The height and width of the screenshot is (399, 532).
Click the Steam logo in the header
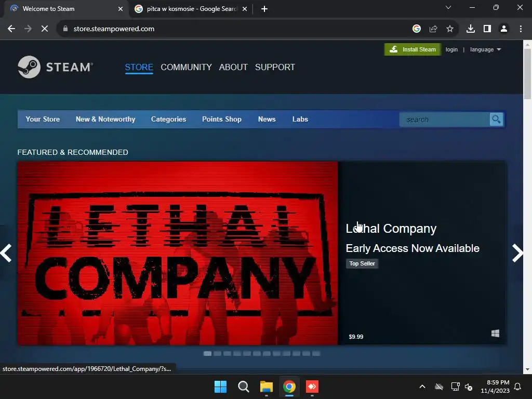coord(55,67)
